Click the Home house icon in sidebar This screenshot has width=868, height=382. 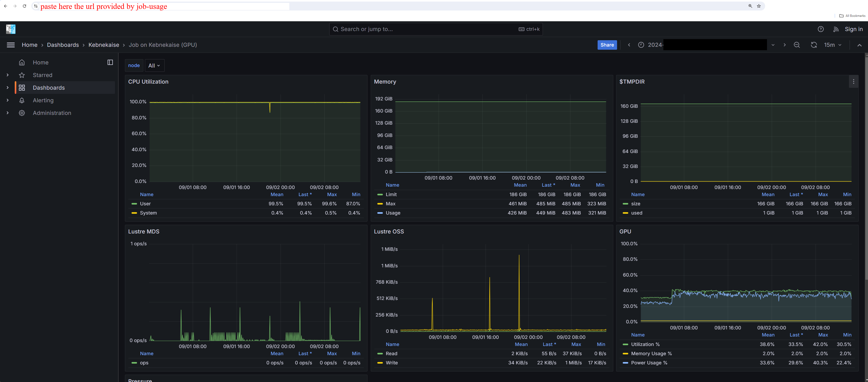22,62
